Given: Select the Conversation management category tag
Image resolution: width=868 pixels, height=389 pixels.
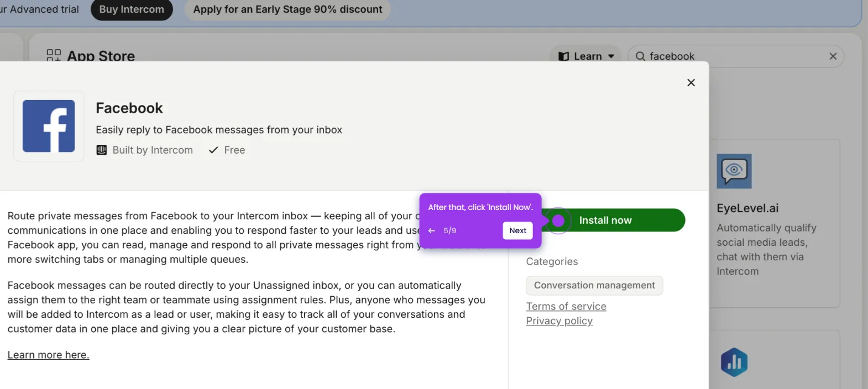Looking at the screenshot, I should click(x=594, y=285).
